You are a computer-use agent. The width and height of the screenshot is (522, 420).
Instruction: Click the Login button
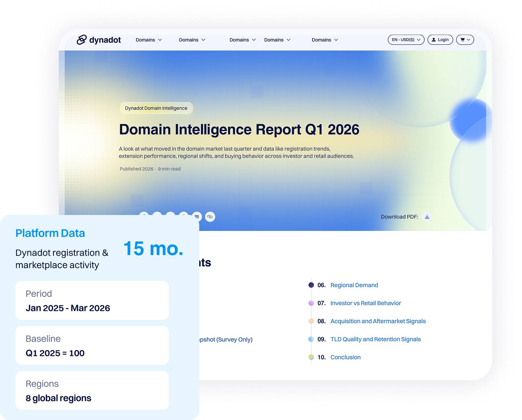coord(440,40)
